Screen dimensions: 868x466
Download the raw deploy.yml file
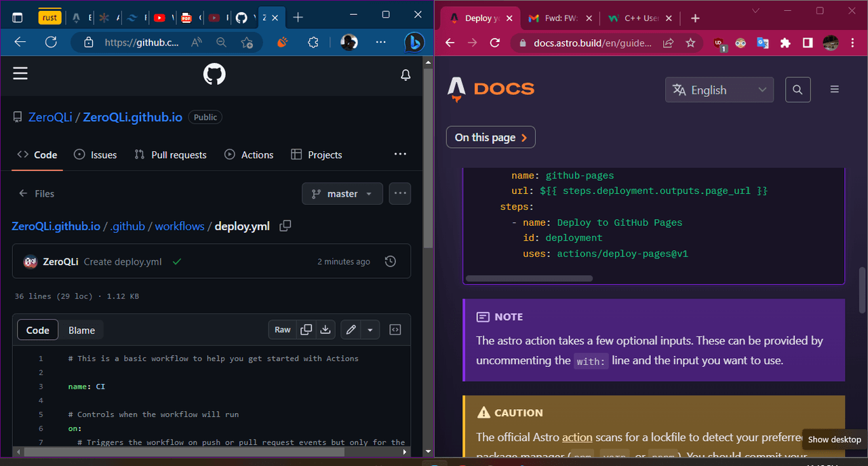tap(325, 330)
